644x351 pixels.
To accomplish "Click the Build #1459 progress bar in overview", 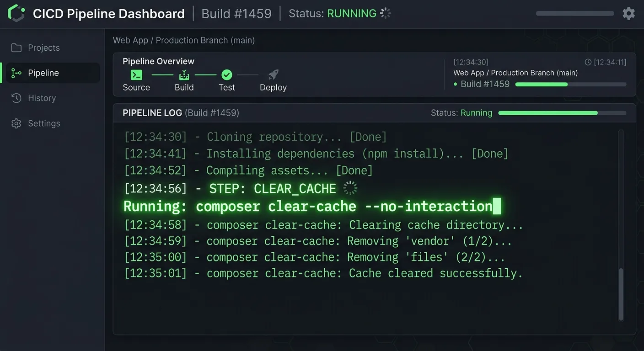I will pos(571,85).
